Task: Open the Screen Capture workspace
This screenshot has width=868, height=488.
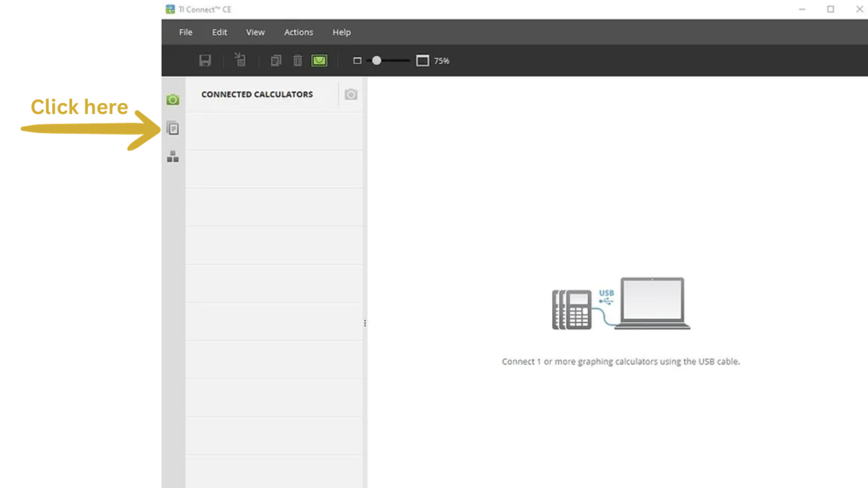Action: (x=173, y=99)
